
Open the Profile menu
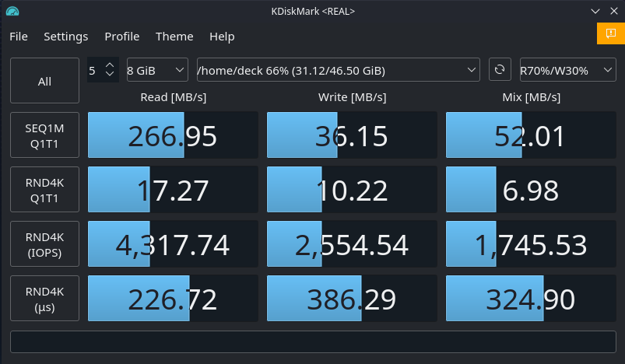(122, 37)
